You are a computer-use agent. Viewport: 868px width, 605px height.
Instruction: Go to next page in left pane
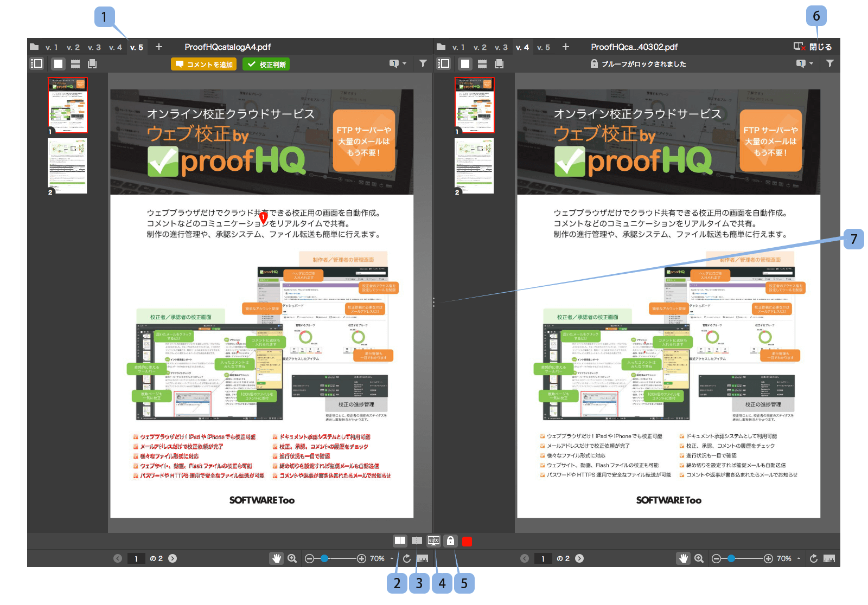(173, 558)
